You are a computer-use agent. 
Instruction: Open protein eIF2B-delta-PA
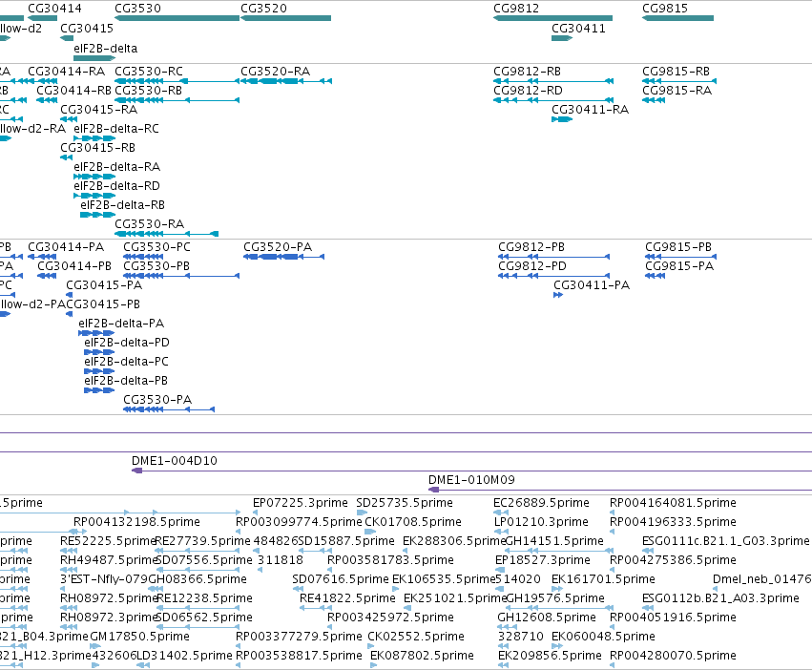[x=121, y=324]
